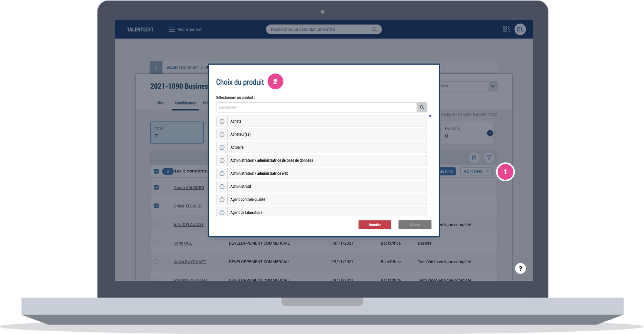Open the apps grid icon in header
The width and height of the screenshot is (644, 334).
(x=506, y=29)
